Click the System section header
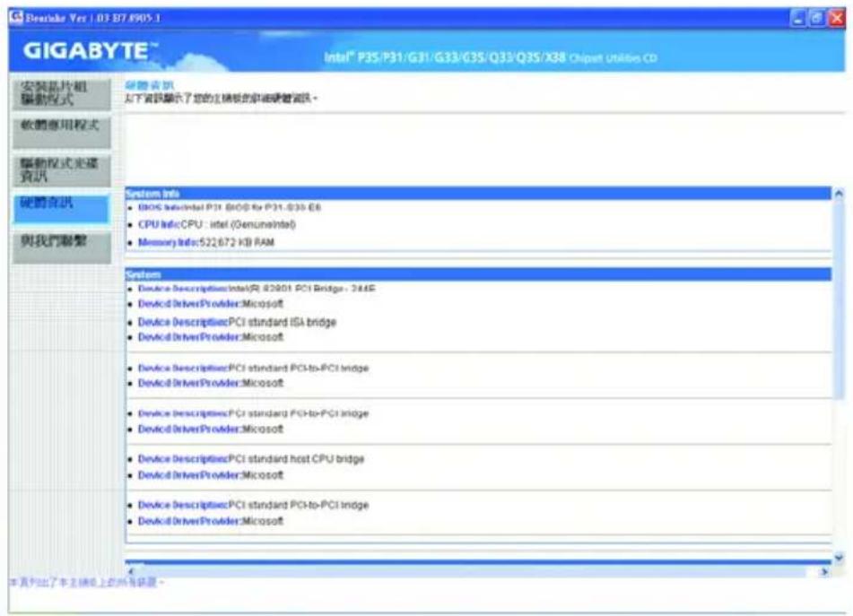 (x=478, y=274)
